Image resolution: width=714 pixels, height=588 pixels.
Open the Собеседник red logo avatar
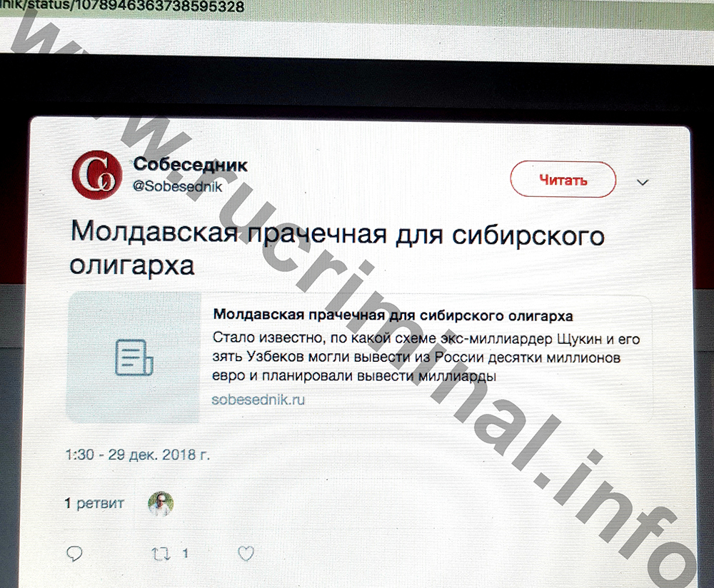click(x=97, y=175)
